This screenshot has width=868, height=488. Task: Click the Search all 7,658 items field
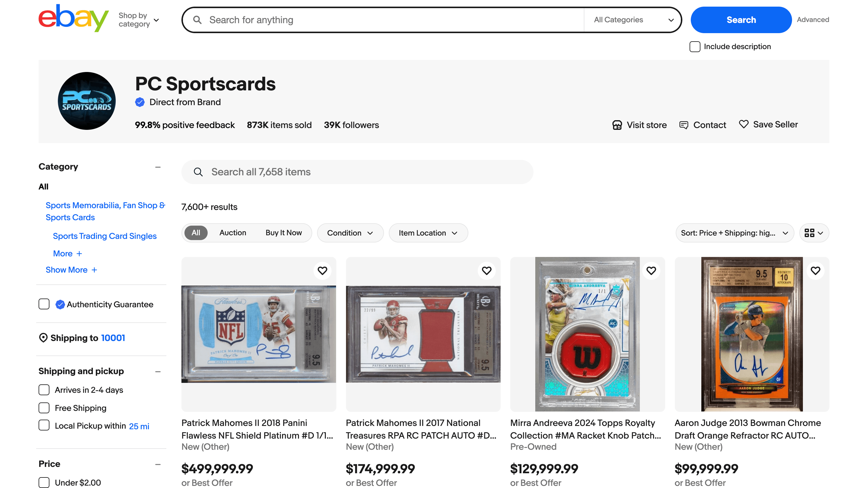click(357, 172)
